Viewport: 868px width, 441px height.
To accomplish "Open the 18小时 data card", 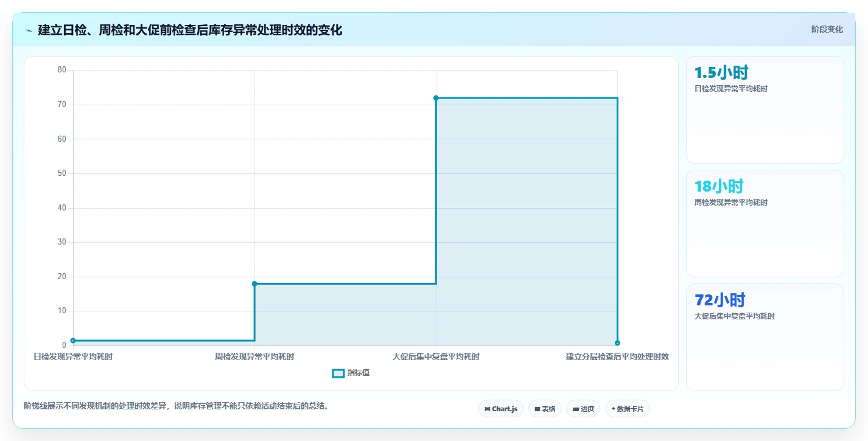I will coord(765,224).
